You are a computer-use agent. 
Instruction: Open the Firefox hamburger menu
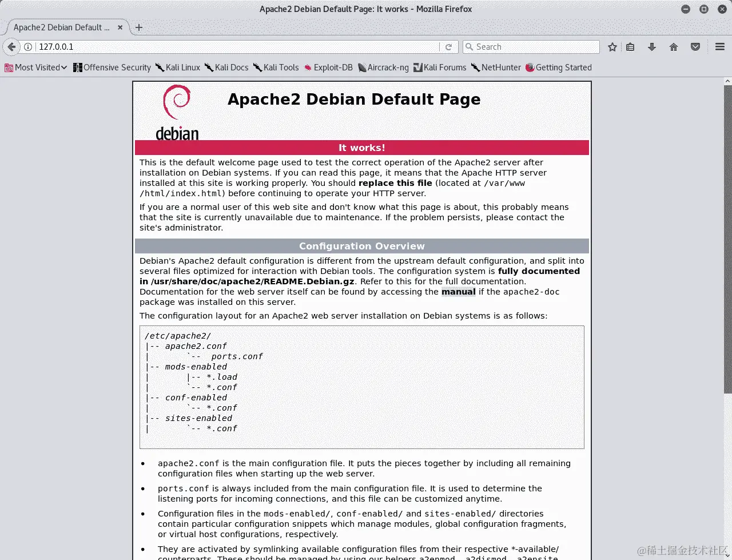click(x=720, y=47)
